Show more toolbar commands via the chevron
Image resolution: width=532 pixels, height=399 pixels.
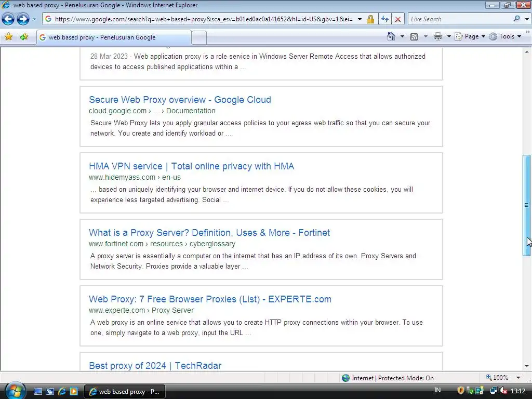(x=528, y=32)
